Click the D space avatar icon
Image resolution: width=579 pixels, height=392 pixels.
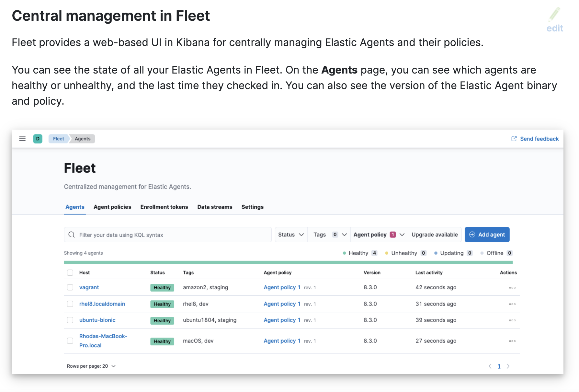[38, 139]
